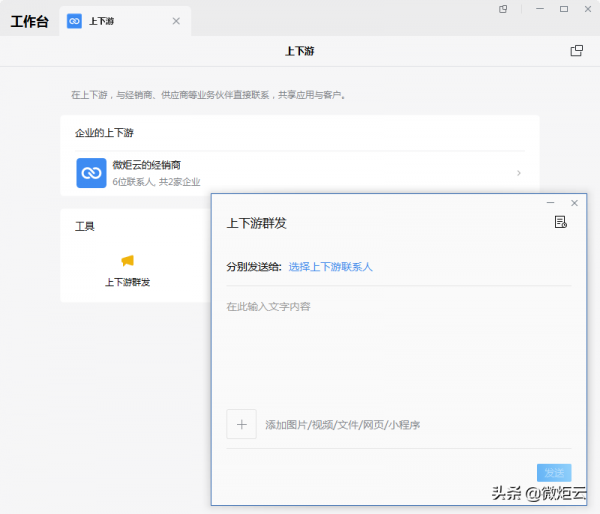Open the group send history record icon

tap(561, 222)
